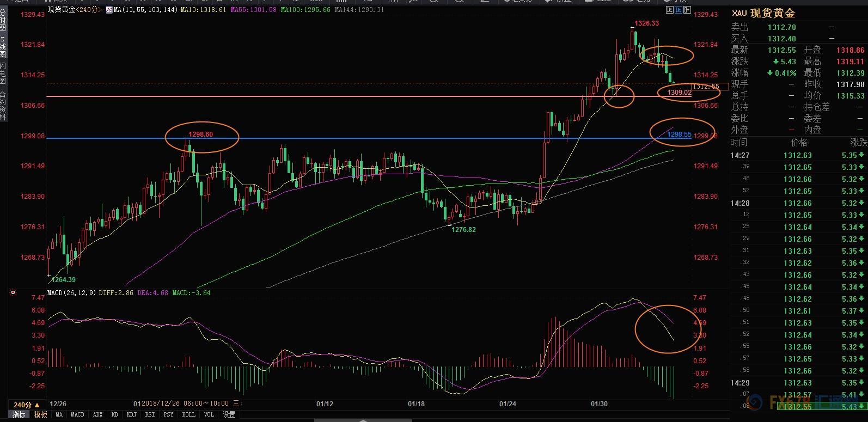Click the MA13:1318.61 readout

[x=204, y=10]
